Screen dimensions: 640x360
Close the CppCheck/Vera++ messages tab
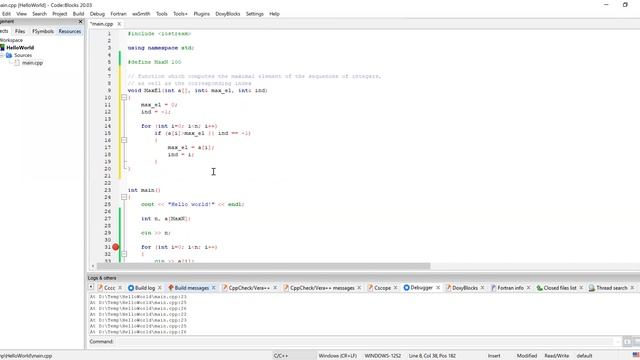tap(359, 288)
